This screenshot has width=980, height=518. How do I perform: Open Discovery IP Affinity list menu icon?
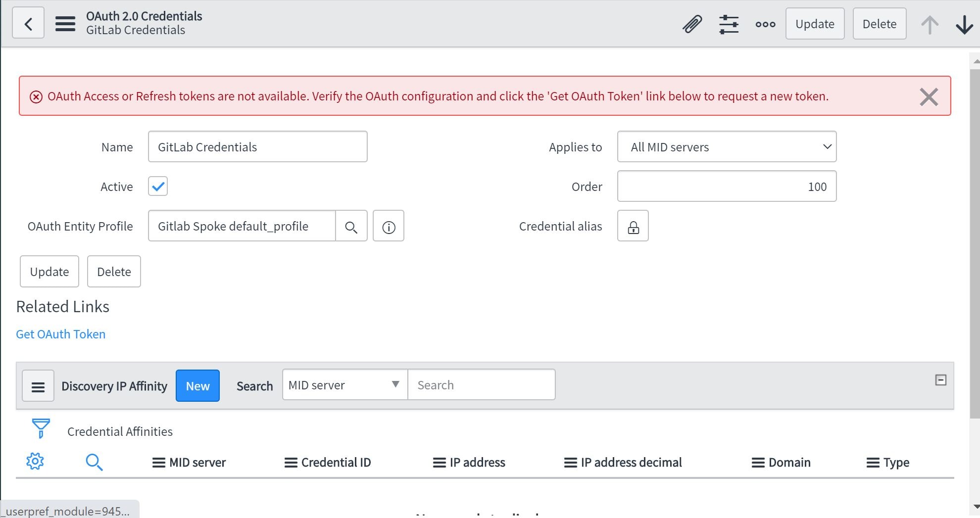[38, 386]
